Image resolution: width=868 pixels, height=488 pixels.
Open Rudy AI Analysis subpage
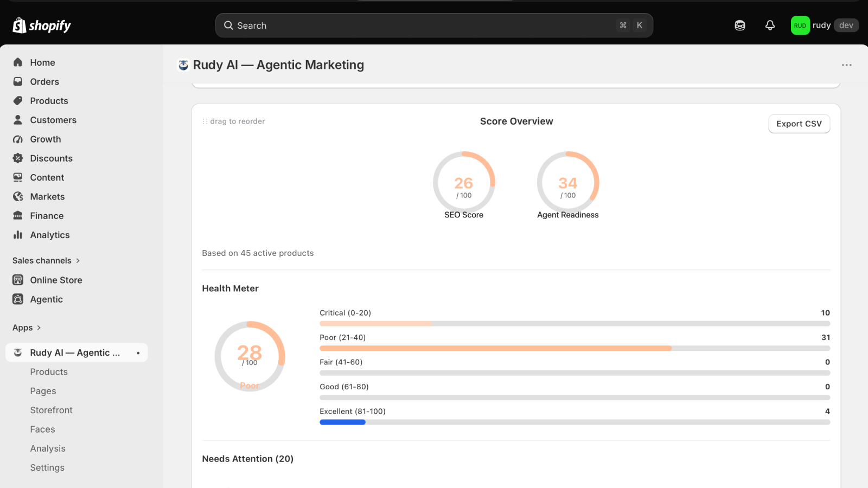(x=48, y=448)
